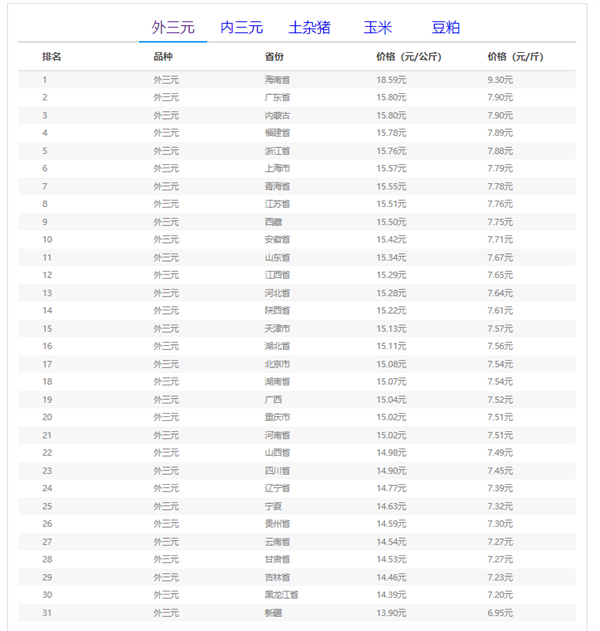
Task: Click the 7.20元 value
Action: (500, 595)
